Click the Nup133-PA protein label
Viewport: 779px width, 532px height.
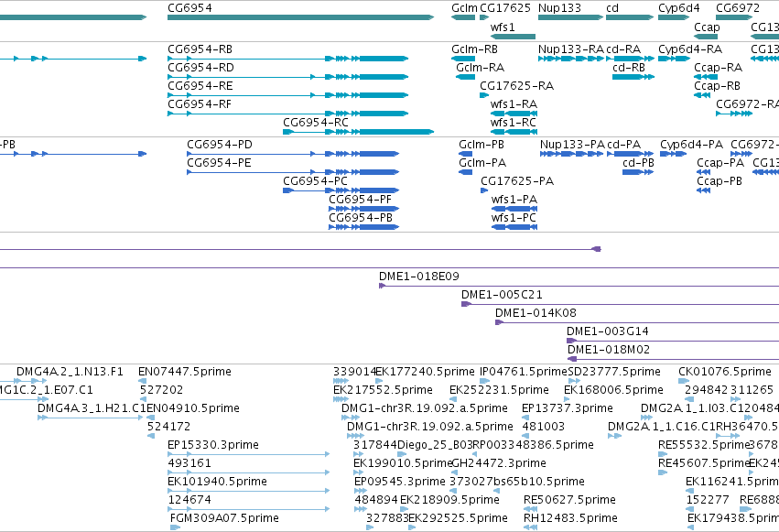572,145
